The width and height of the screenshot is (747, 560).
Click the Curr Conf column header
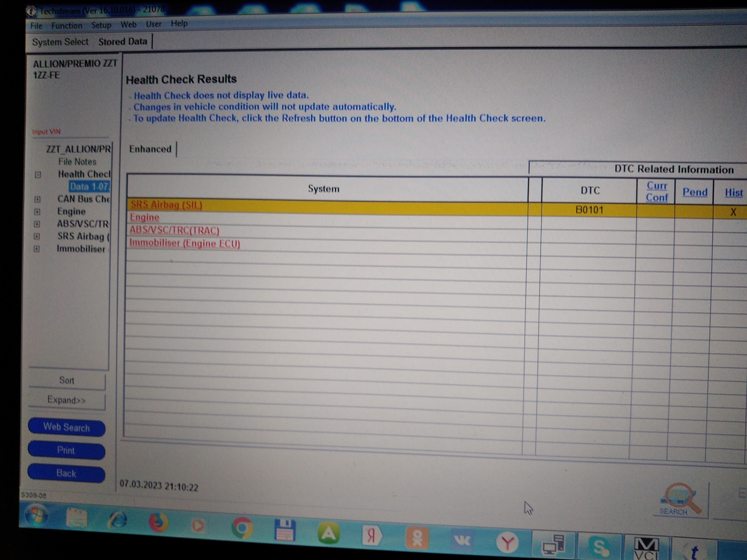pos(657,192)
